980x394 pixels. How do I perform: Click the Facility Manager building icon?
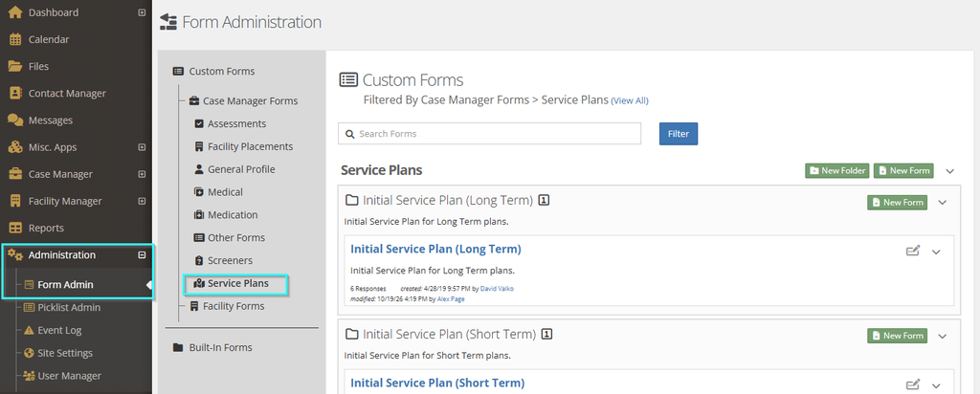tap(15, 201)
